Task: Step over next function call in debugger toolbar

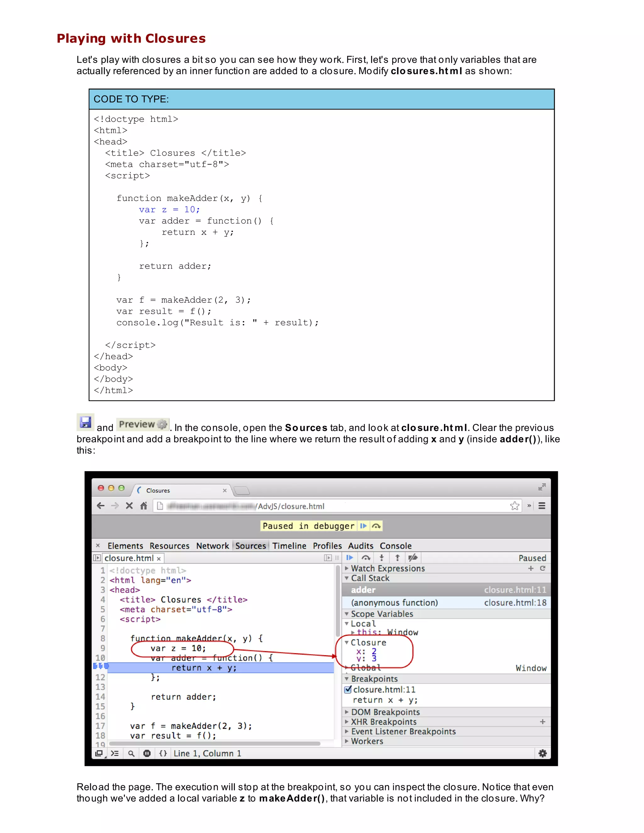Action: tap(366, 558)
